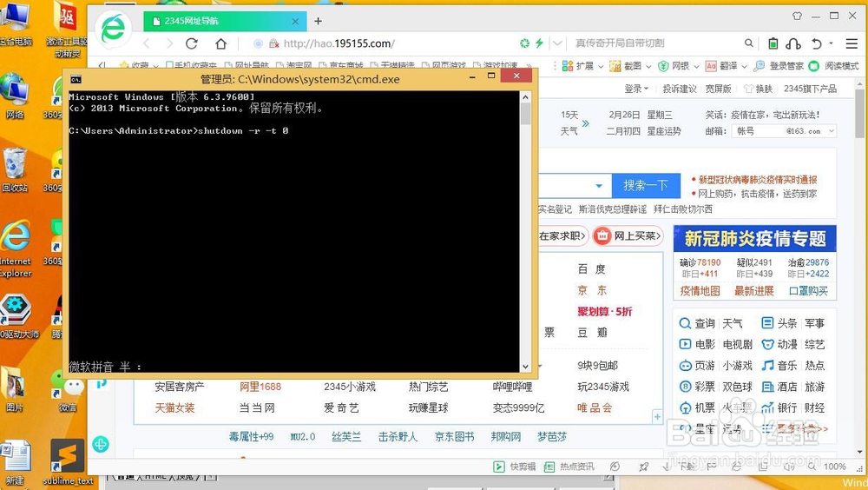Expand the search engine dropdown arrow
This screenshot has width=868, height=490.
[599, 186]
